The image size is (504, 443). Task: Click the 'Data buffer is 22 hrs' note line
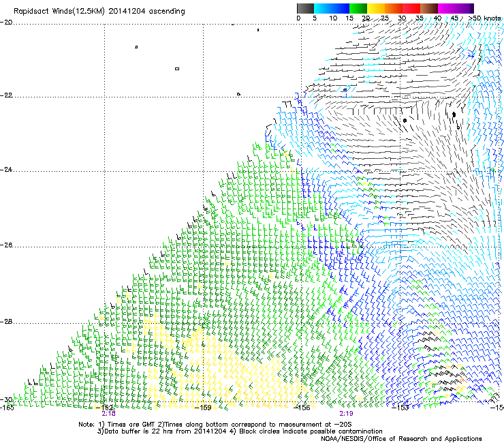[240, 431]
